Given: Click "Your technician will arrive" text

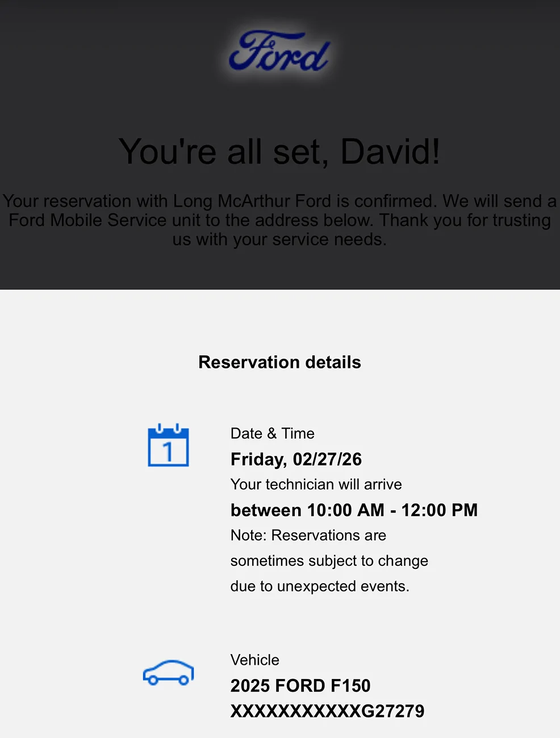Looking at the screenshot, I should (316, 484).
